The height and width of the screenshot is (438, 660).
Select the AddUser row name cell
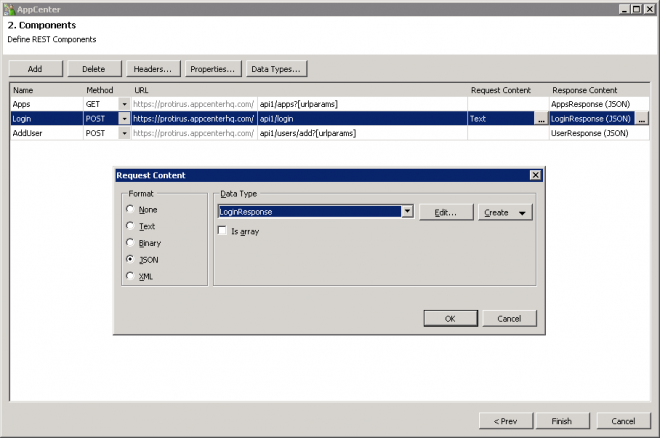click(x=46, y=133)
